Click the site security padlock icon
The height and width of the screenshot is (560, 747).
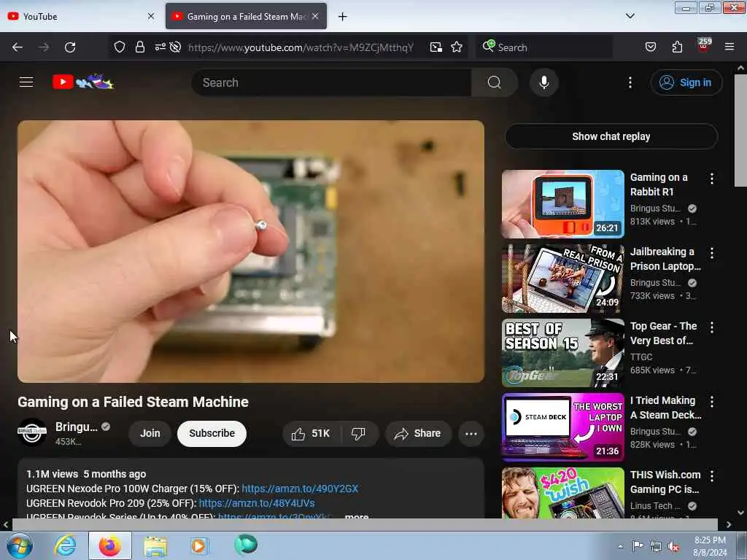tap(139, 47)
